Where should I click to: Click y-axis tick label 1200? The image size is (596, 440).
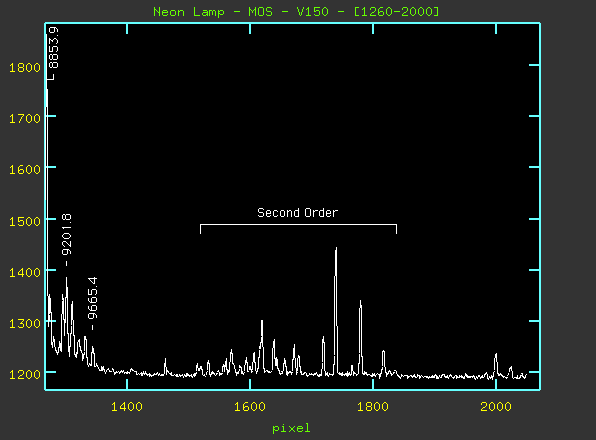tap(25, 375)
